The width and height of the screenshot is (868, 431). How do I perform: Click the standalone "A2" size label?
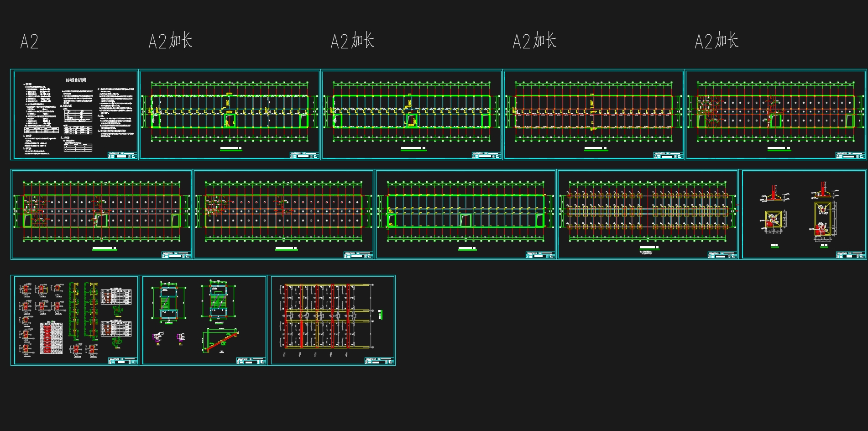pos(29,42)
